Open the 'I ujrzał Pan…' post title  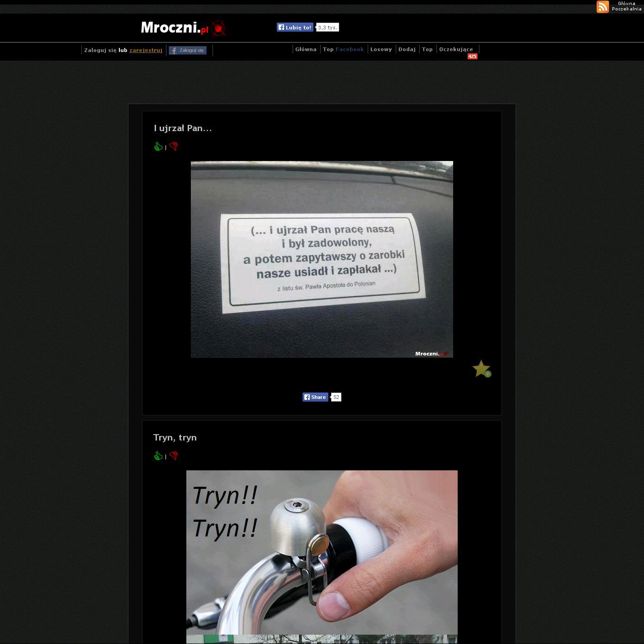183,128
